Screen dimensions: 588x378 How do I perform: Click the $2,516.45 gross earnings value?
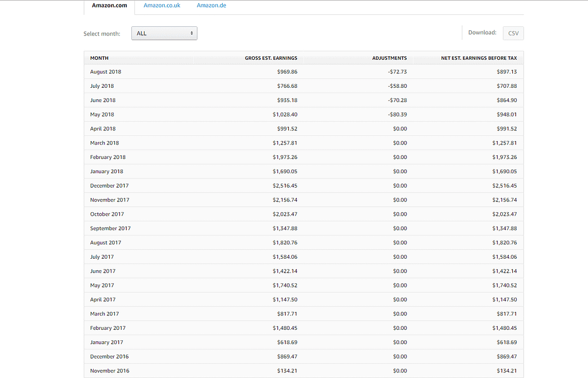pyautogui.click(x=285, y=186)
